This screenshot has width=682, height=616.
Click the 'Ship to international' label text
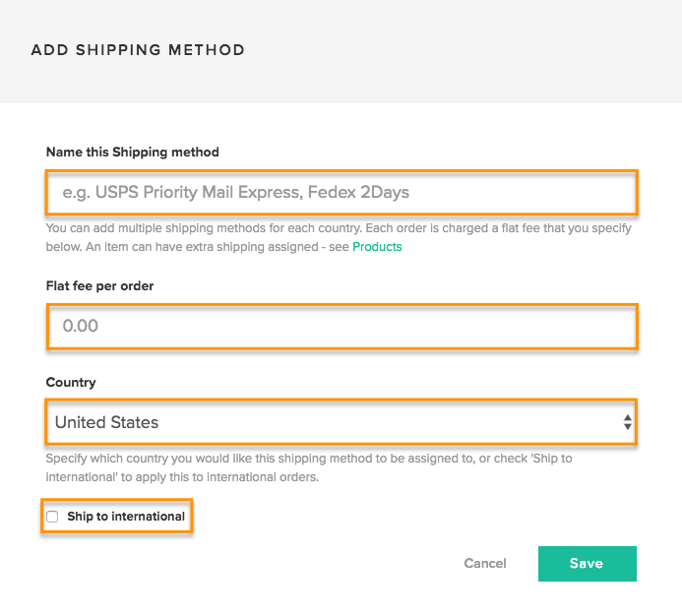(x=126, y=517)
